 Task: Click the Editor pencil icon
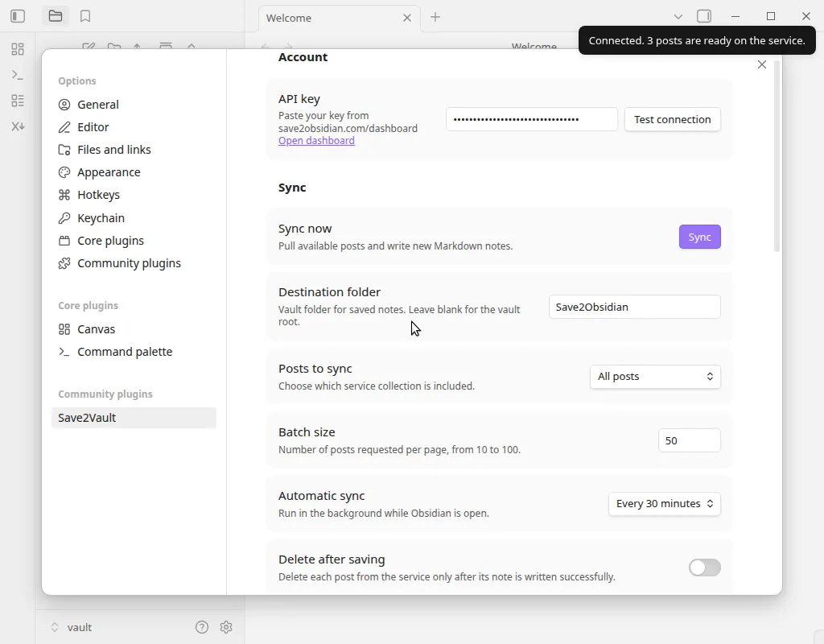(x=64, y=127)
